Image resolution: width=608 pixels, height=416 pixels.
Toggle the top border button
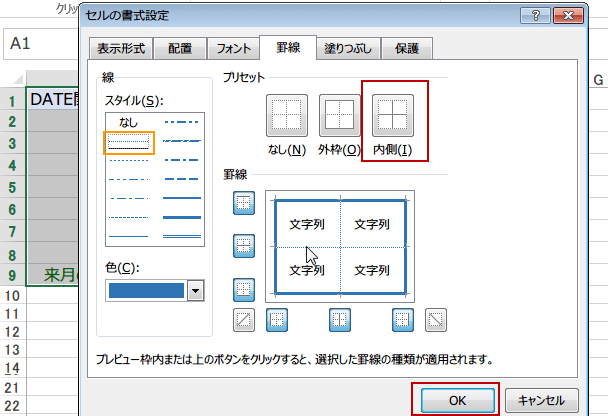click(x=244, y=203)
